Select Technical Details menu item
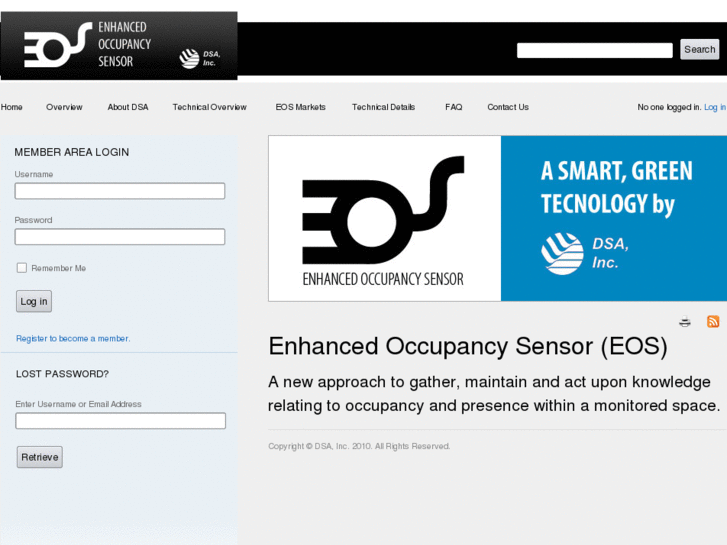Viewport: 727px width, 545px height. click(x=383, y=107)
